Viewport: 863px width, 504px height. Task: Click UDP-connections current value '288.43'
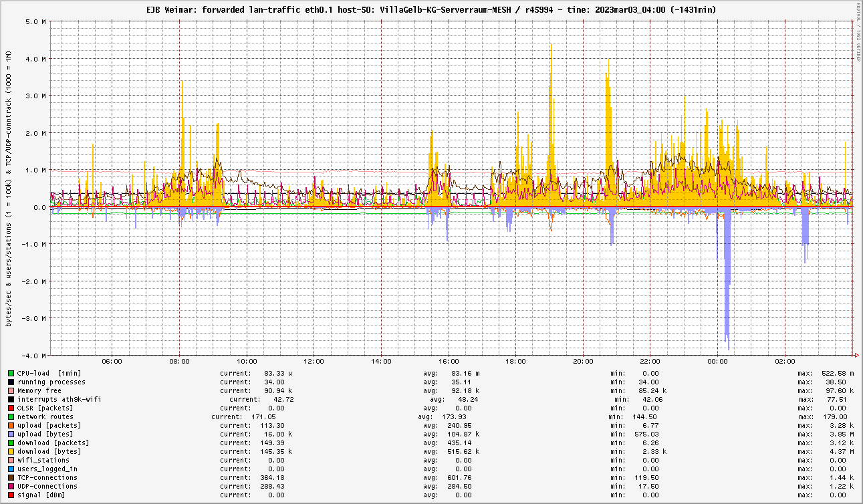click(x=271, y=486)
